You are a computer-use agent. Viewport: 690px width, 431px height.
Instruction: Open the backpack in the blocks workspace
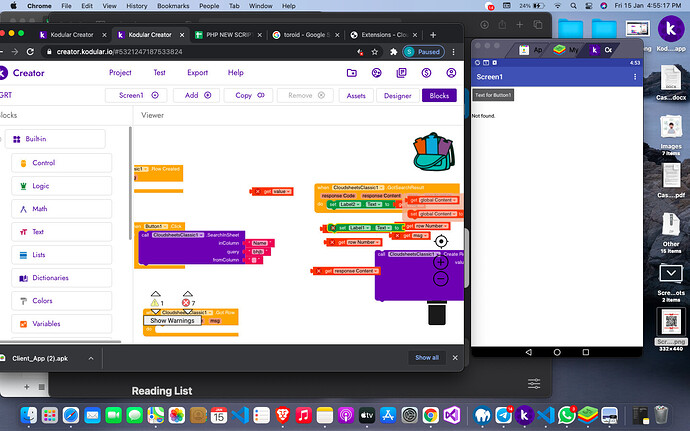click(x=431, y=155)
